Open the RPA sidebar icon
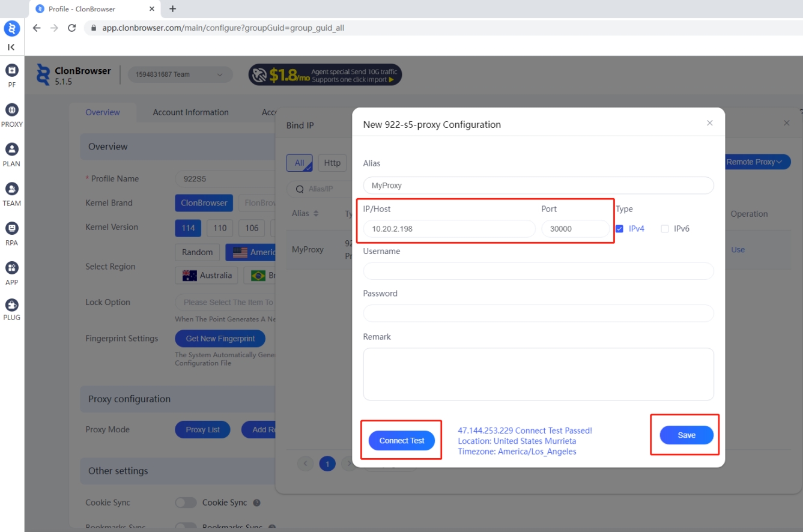803x532 pixels. [x=11, y=229]
